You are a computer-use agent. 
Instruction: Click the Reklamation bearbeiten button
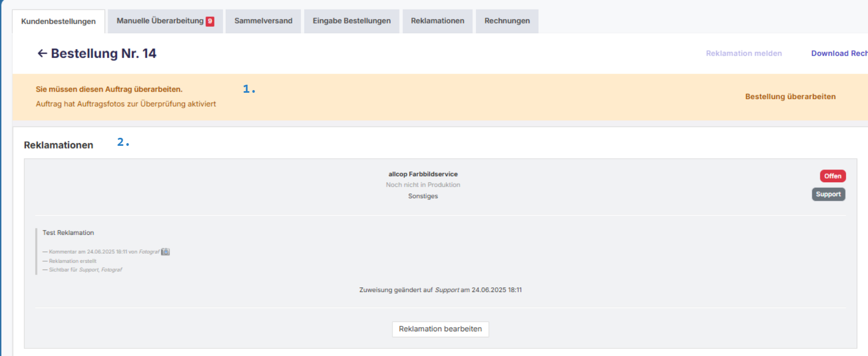(x=440, y=329)
